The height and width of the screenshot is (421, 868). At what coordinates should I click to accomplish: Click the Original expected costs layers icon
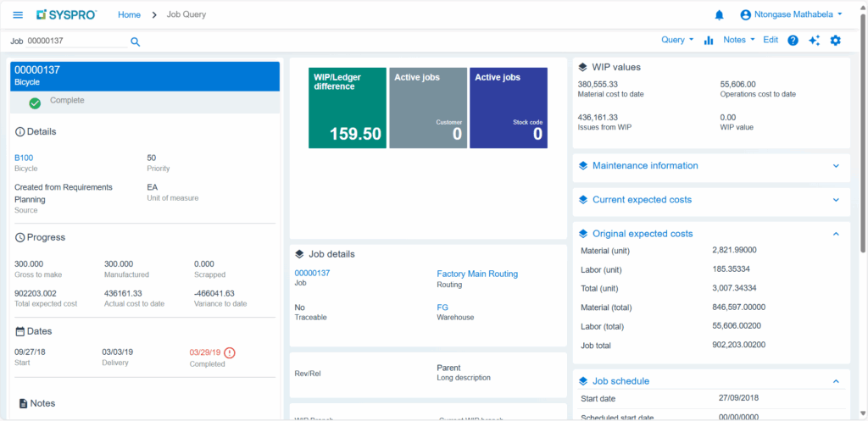(x=583, y=234)
